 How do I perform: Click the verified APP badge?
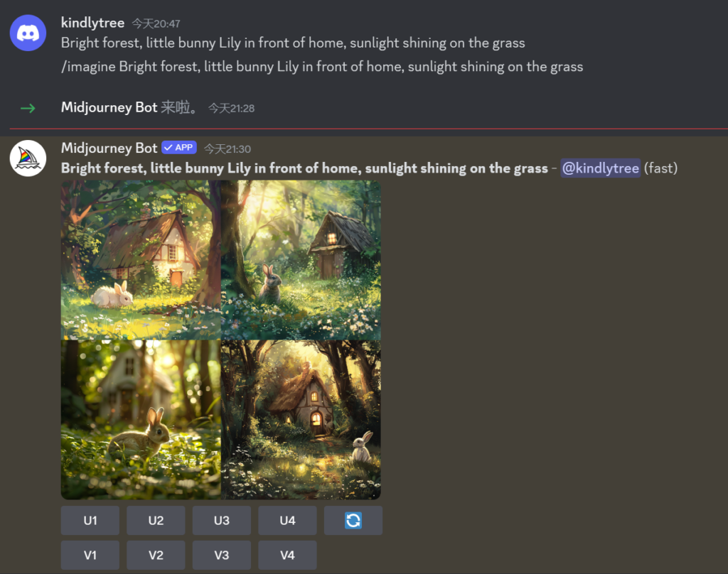coord(179,148)
